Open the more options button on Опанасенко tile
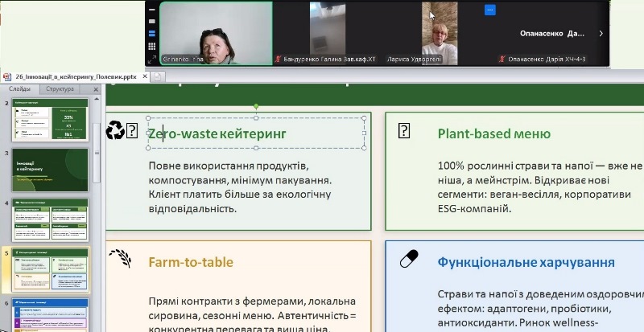 (x=489, y=10)
